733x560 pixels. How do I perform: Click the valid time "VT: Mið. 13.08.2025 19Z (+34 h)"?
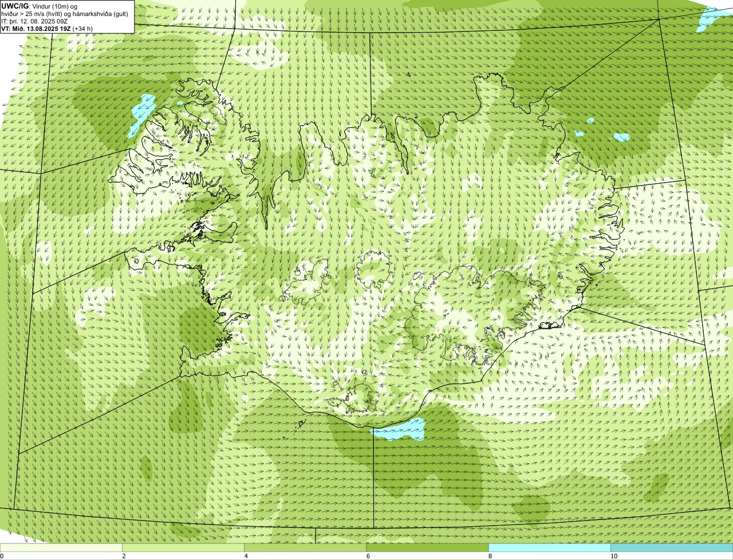click(x=47, y=28)
